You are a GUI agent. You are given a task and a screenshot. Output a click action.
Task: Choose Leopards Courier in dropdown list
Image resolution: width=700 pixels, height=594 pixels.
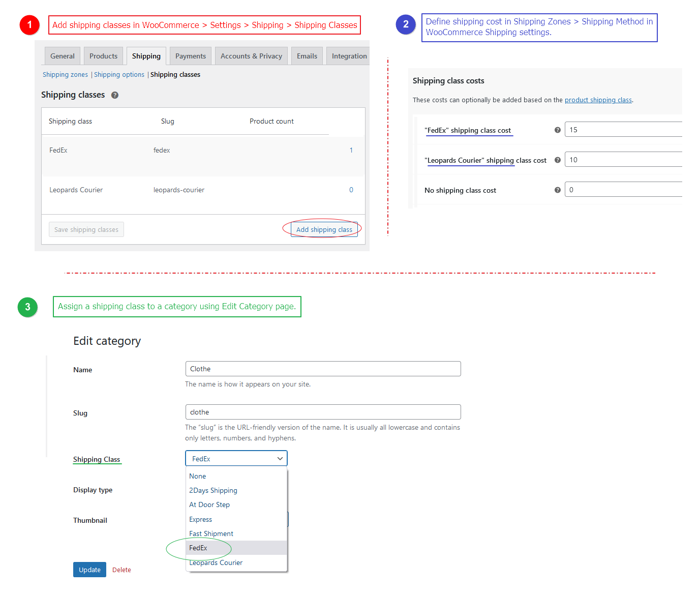[237, 562]
